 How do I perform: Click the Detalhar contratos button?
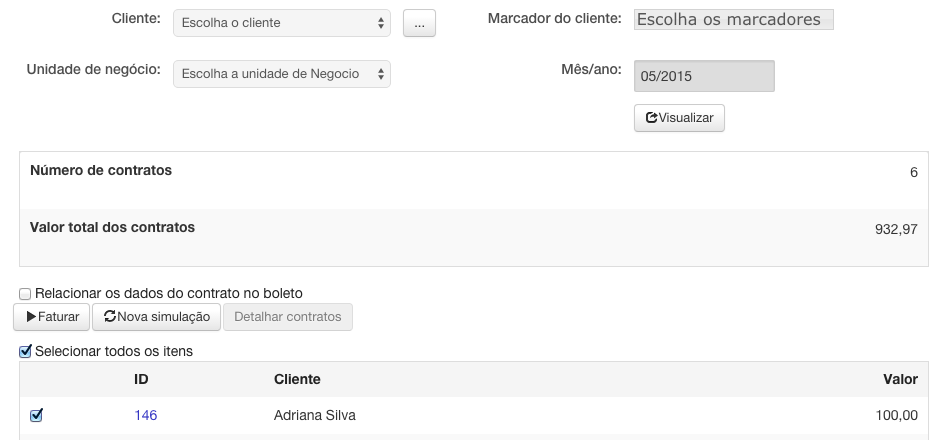tap(287, 317)
